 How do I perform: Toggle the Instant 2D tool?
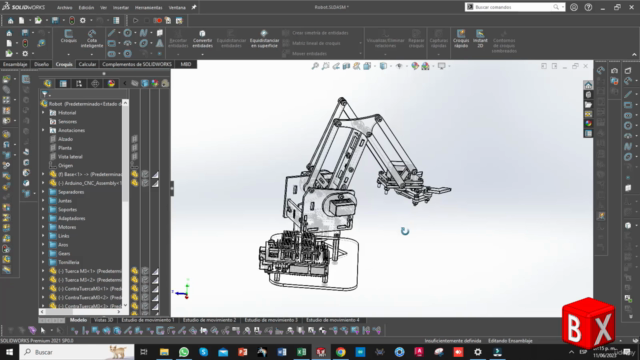click(x=480, y=39)
